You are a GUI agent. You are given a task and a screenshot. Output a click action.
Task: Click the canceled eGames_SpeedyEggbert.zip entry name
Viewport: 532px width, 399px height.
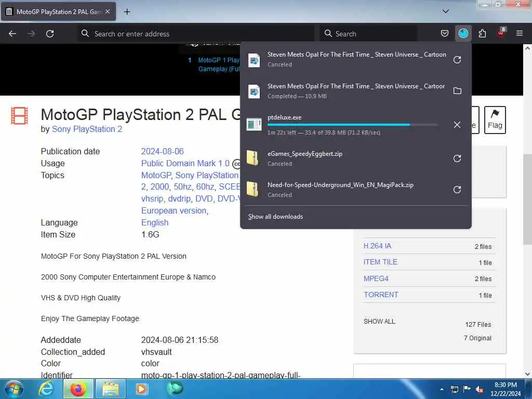(x=304, y=154)
